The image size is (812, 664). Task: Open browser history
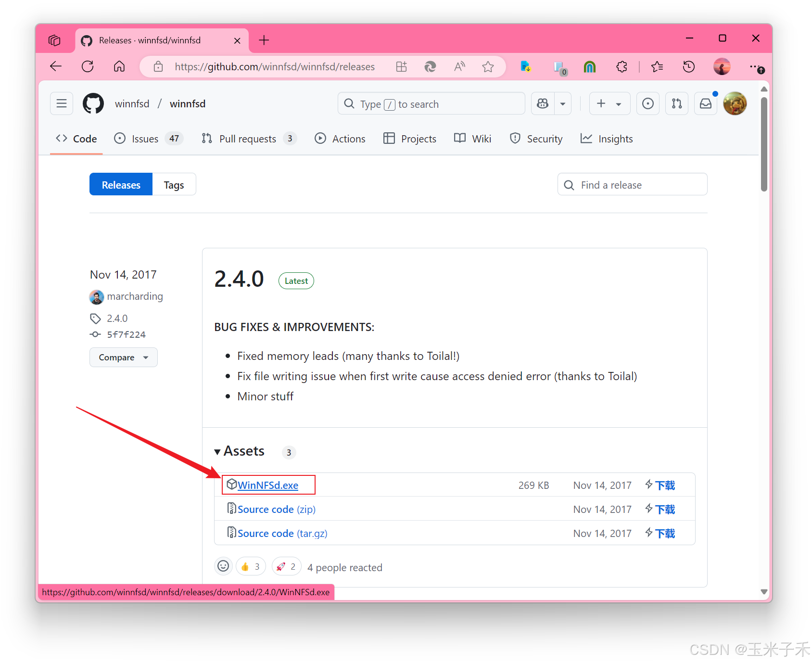[689, 67]
